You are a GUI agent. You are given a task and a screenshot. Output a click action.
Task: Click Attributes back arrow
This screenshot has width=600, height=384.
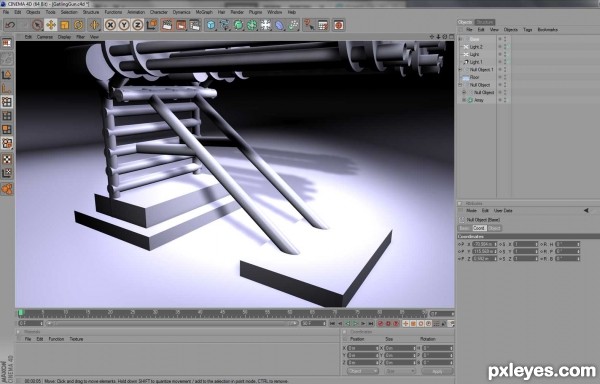586,210
